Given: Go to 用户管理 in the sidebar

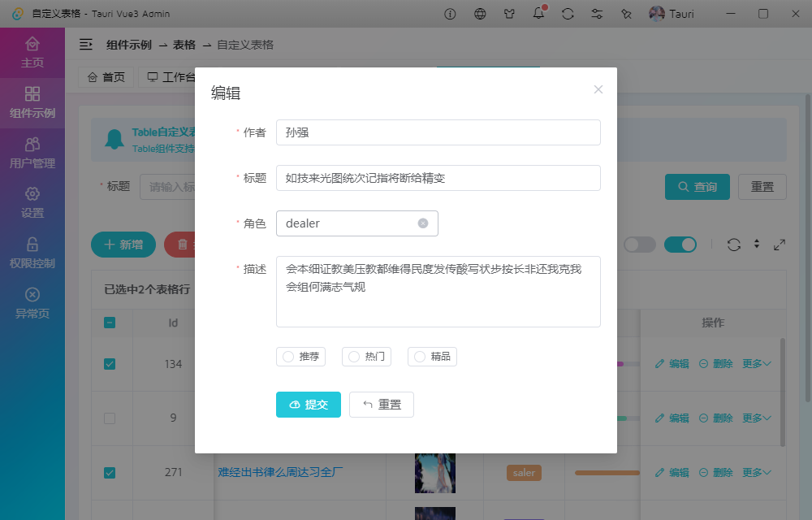Looking at the screenshot, I should [x=32, y=153].
